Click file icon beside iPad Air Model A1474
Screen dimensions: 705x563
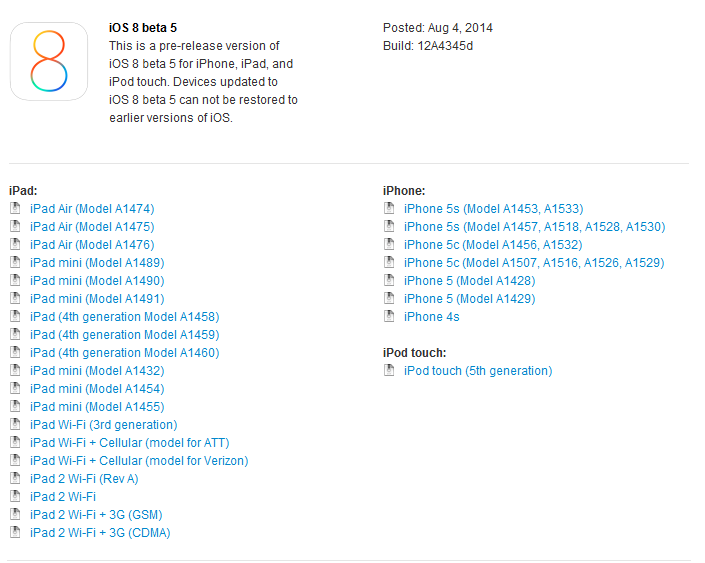[15, 208]
